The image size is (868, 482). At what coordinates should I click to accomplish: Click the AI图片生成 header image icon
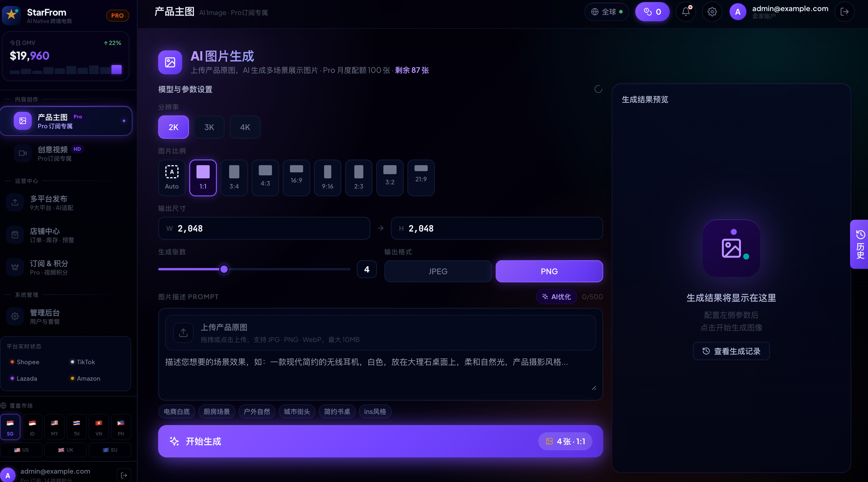[x=170, y=62]
